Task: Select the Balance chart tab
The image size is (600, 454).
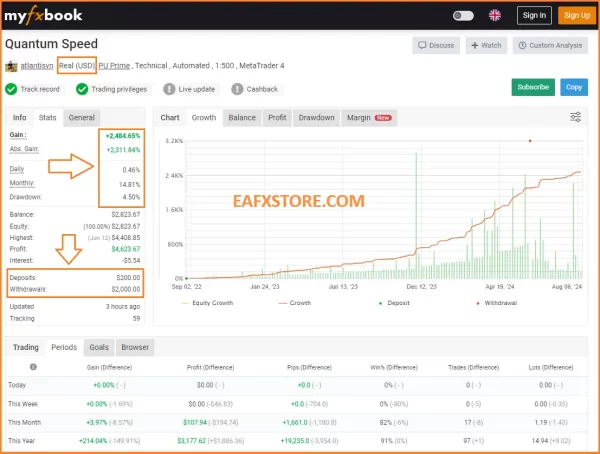Action: (x=242, y=118)
